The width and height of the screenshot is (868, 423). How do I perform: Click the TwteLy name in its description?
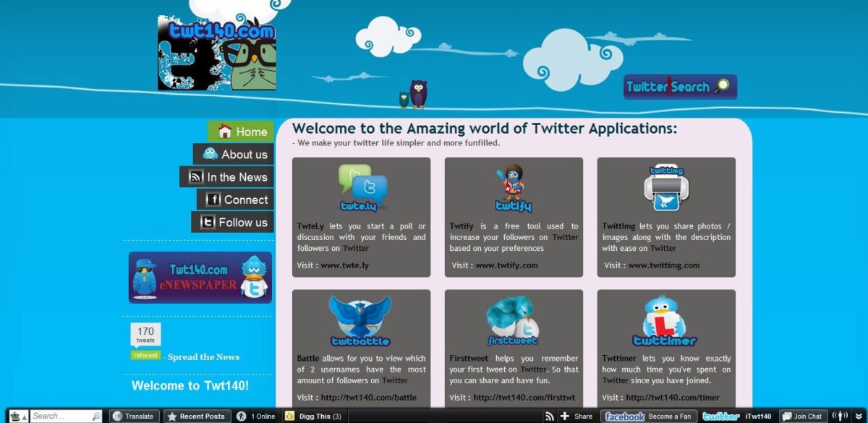pos(311,226)
